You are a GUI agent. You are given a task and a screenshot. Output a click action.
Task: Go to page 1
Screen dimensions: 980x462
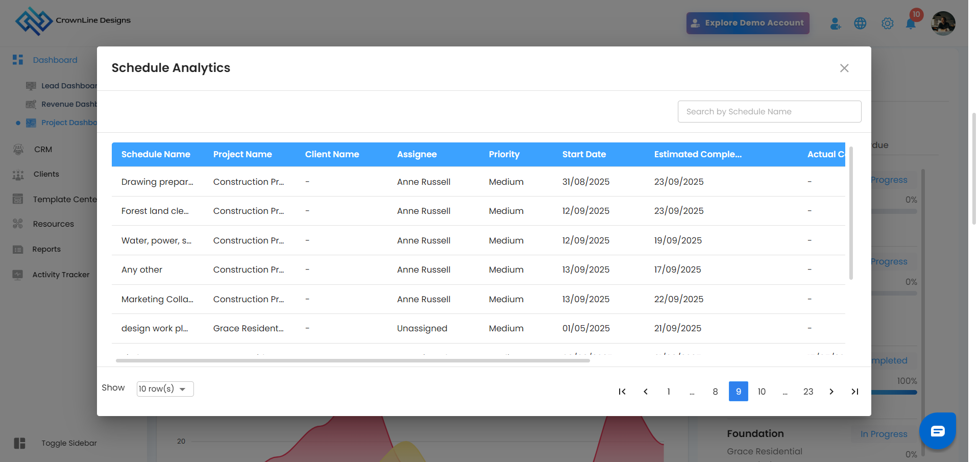669,392
